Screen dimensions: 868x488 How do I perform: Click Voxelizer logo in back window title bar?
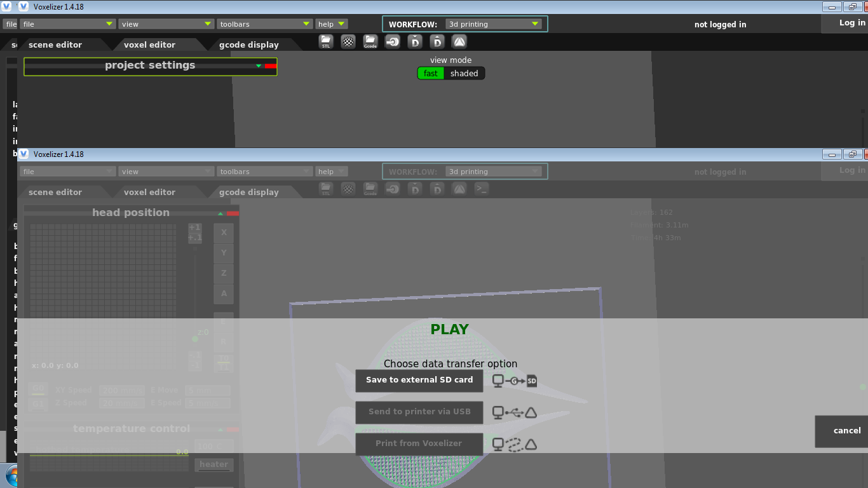coord(24,6)
